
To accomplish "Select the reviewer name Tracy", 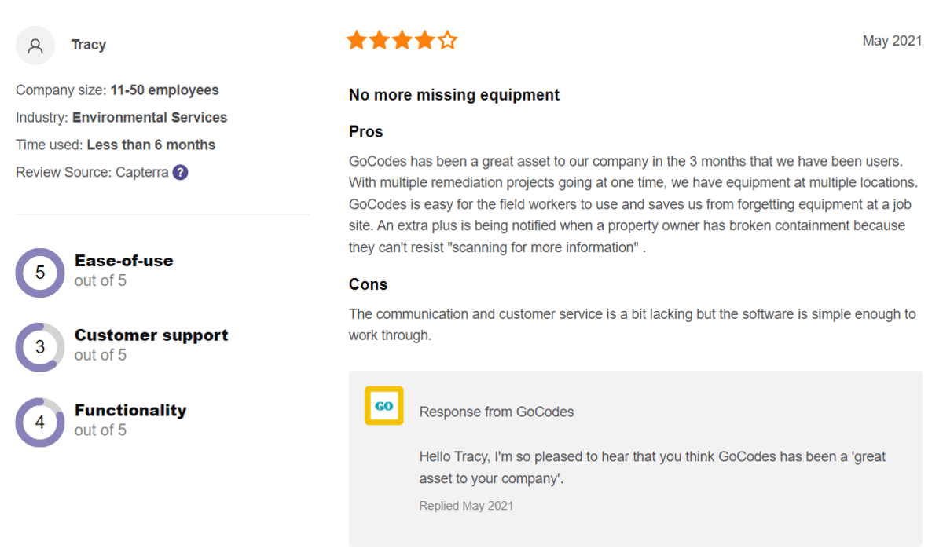I will 88,45.
